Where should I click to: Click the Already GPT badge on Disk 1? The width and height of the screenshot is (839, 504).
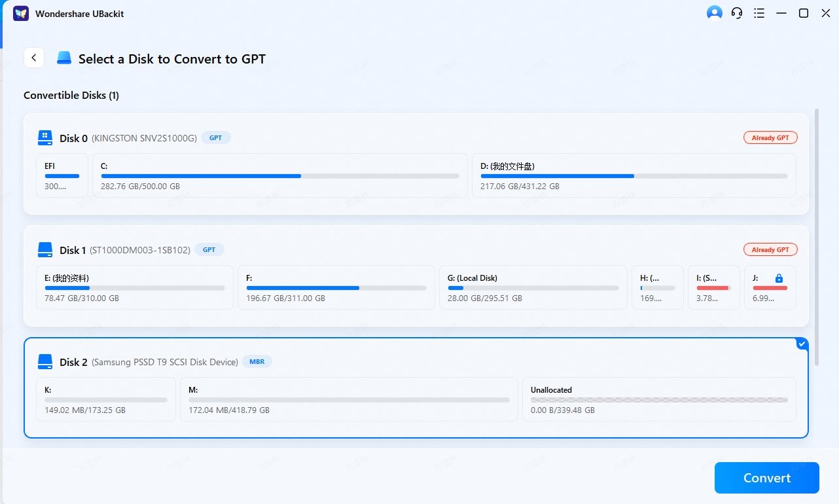(x=770, y=249)
